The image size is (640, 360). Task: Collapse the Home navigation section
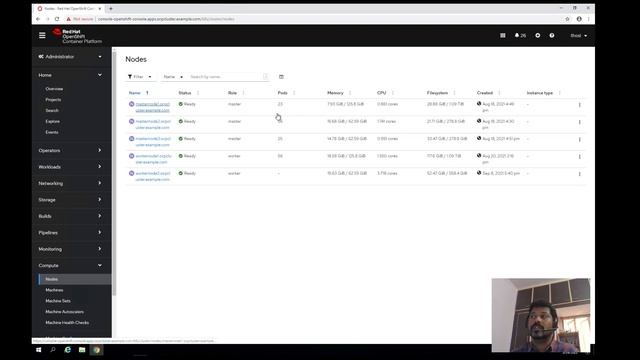pos(70,75)
